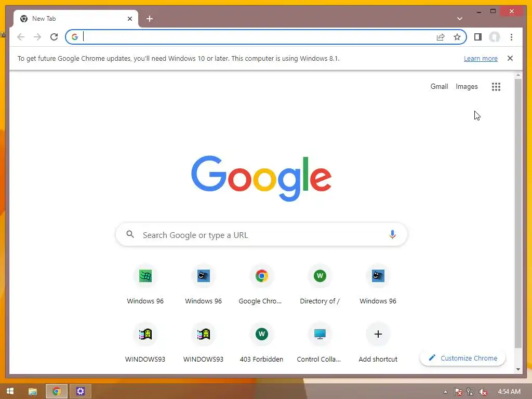Click the page's vertical scrollbar thumb

point(518,213)
